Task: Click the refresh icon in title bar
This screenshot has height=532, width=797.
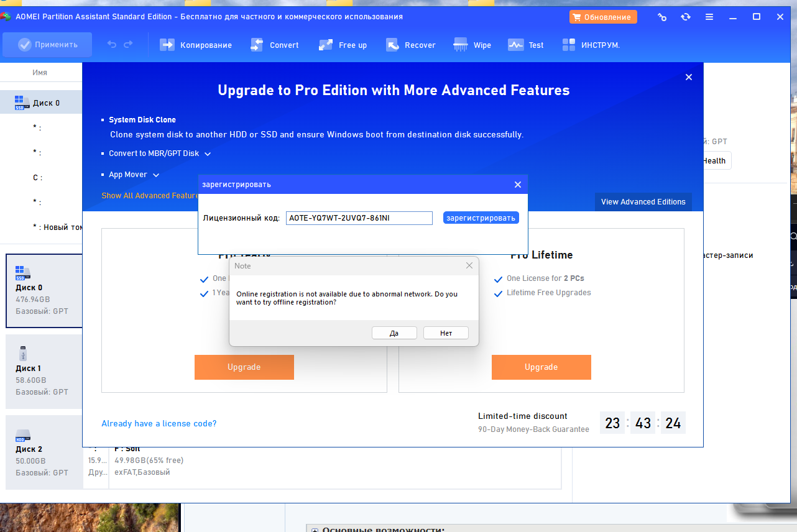Action: coord(686,17)
